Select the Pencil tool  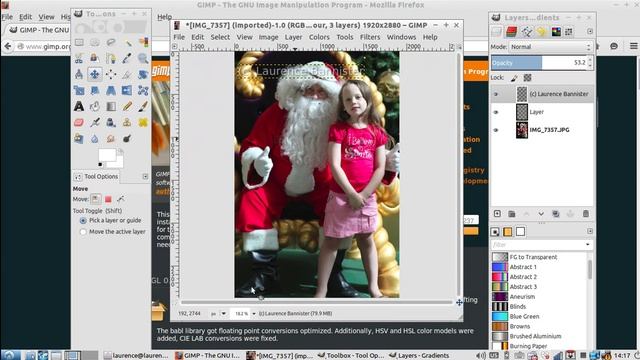pyautogui.click(x=127, y=106)
